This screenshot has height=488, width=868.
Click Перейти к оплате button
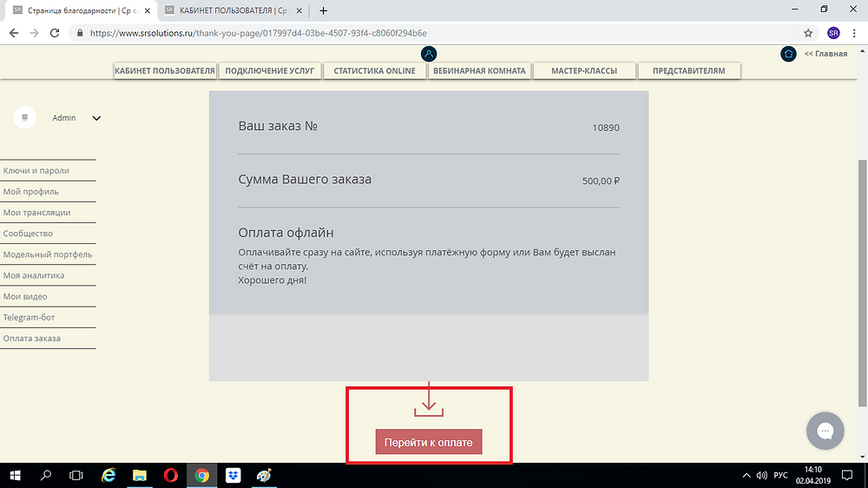[x=429, y=442]
